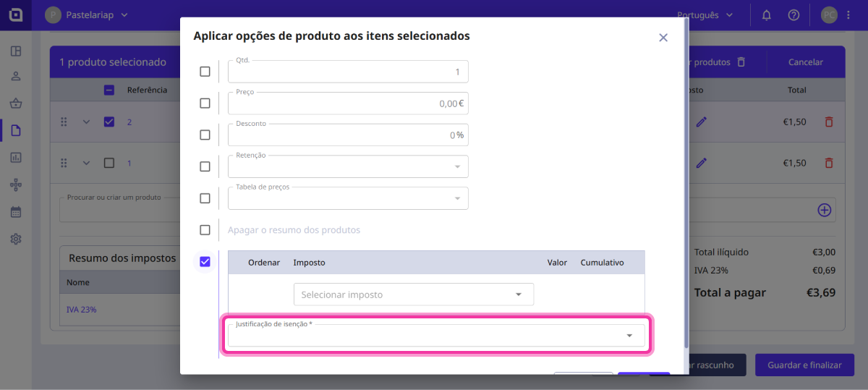Viewport: 868px width, 390px height.
Task: Click the Ordenar column header
Action: pos(264,263)
